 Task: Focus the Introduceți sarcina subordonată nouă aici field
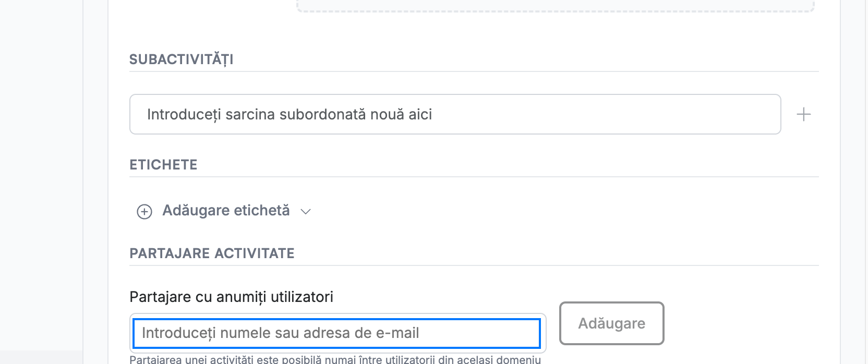coord(455,114)
